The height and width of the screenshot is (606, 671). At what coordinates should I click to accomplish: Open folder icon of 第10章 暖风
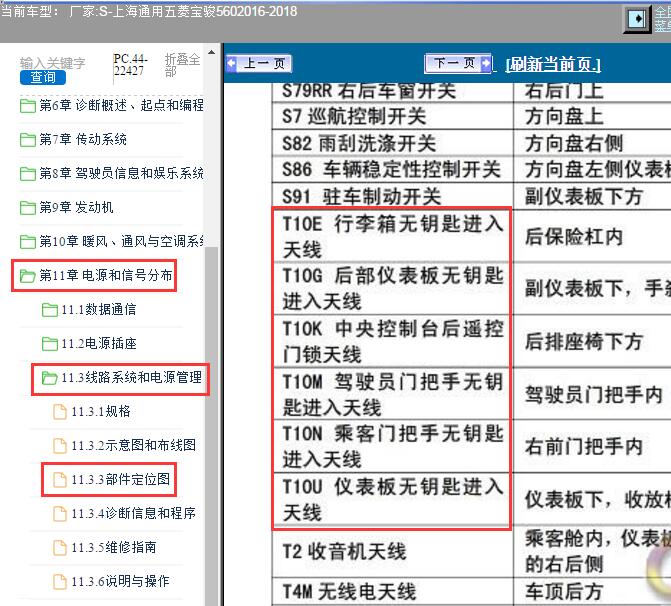(x=28, y=242)
